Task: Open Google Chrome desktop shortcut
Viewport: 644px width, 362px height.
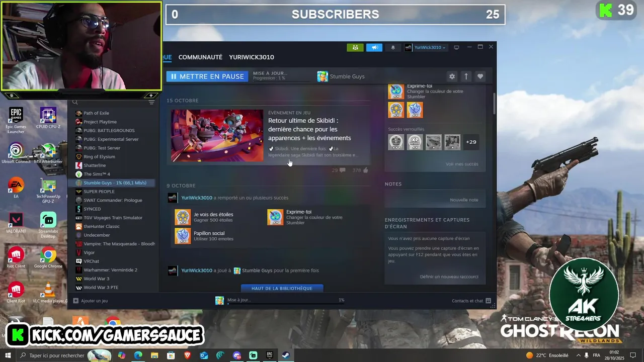Action: pyautogui.click(x=48, y=257)
